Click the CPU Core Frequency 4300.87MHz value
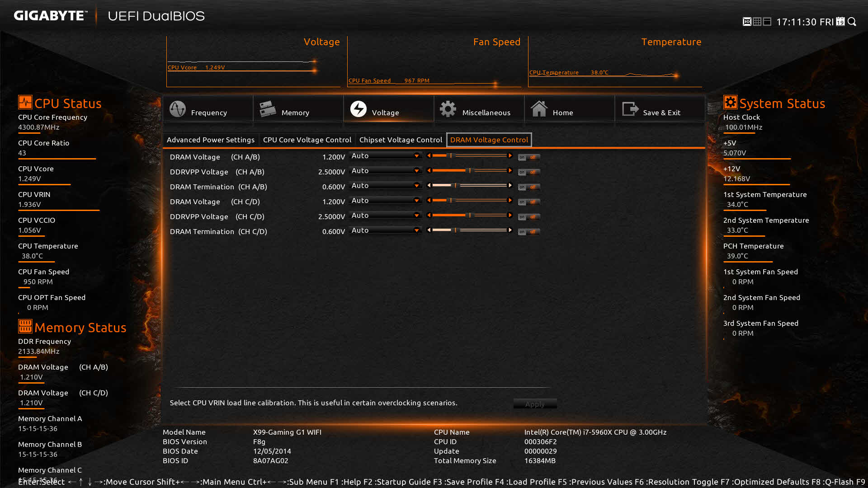The image size is (868, 488). pyautogui.click(x=39, y=127)
